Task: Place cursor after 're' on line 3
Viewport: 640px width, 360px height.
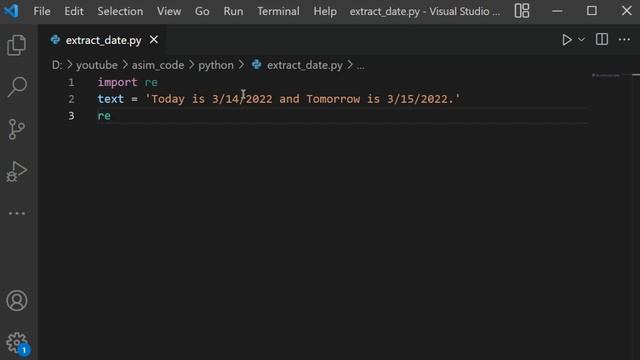Action: coord(111,116)
